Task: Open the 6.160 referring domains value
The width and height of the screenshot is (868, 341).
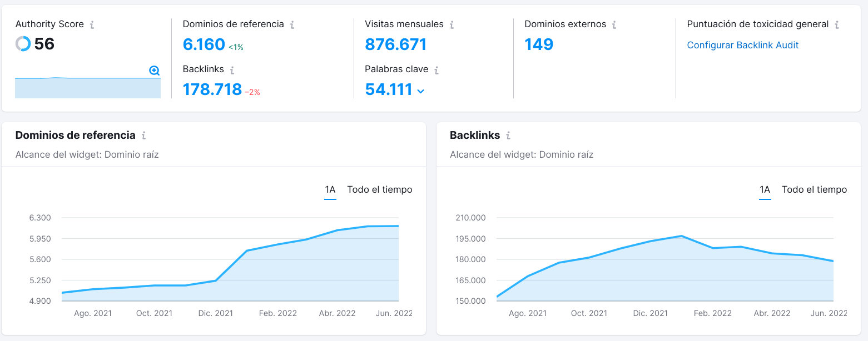Action: (204, 44)
